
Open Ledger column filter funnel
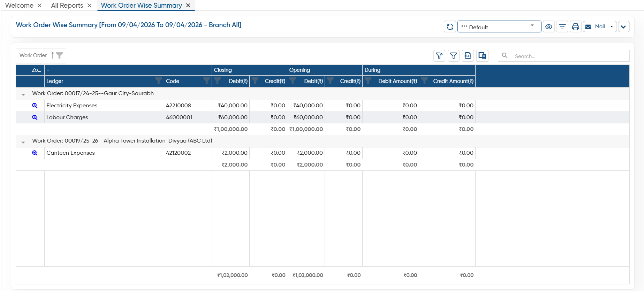click(159, 81)
